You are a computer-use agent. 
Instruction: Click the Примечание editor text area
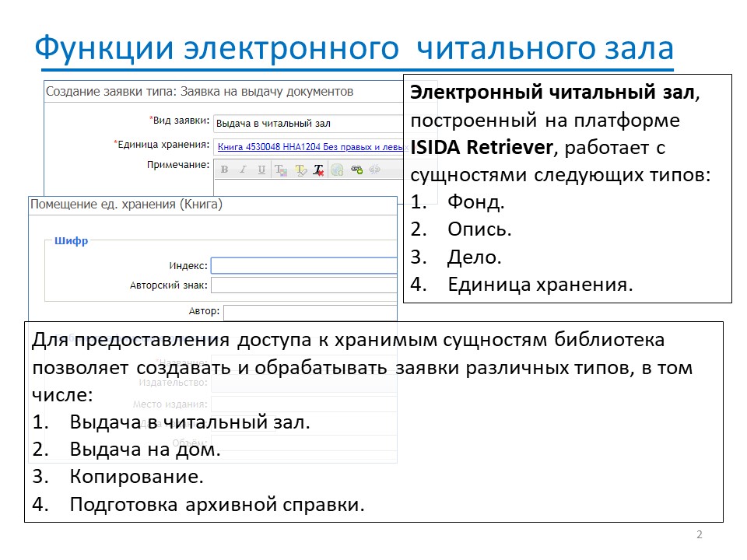pos(308,187)
